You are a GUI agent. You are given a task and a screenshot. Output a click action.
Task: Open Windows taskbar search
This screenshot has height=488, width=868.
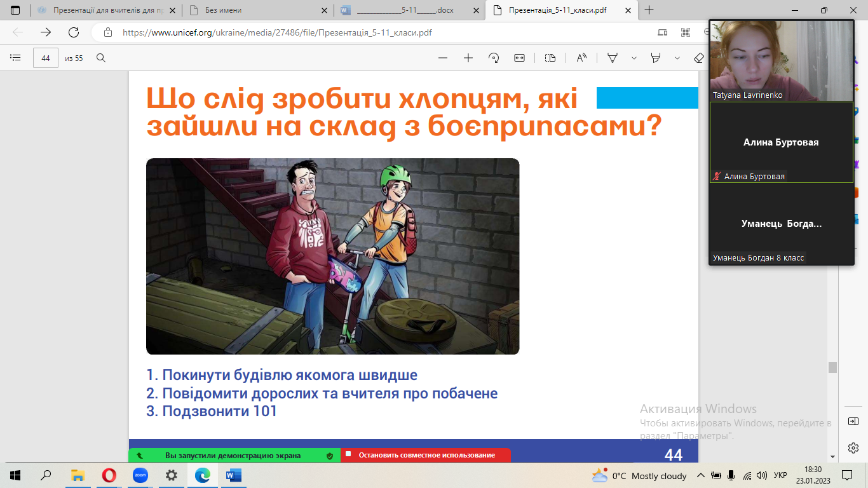point(46,475)
